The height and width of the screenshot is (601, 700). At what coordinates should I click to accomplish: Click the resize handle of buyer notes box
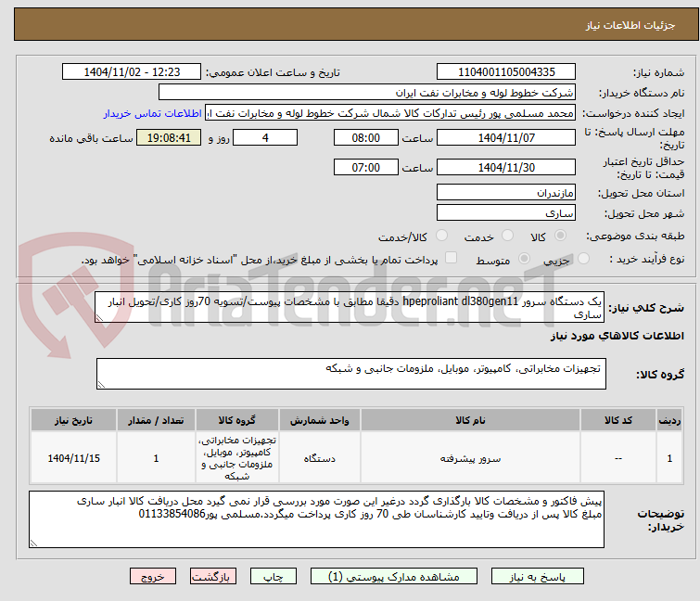click(x=34, y=543)
